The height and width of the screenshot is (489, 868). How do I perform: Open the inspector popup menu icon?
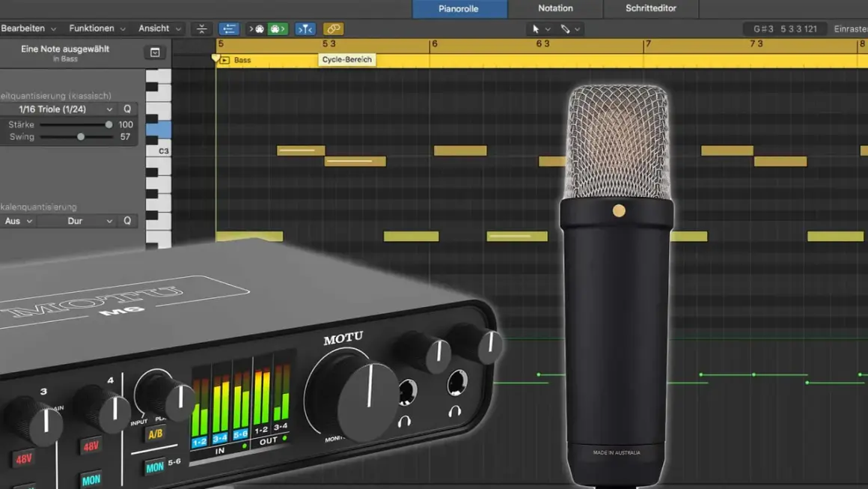(x=155, y=52)
